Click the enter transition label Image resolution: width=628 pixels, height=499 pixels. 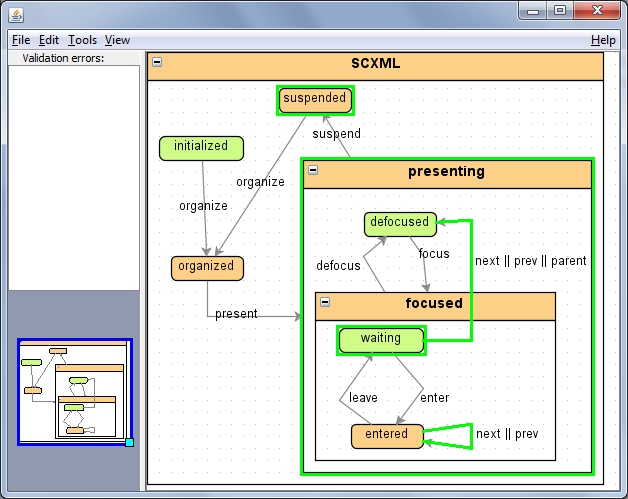click(x=435, y=397)
